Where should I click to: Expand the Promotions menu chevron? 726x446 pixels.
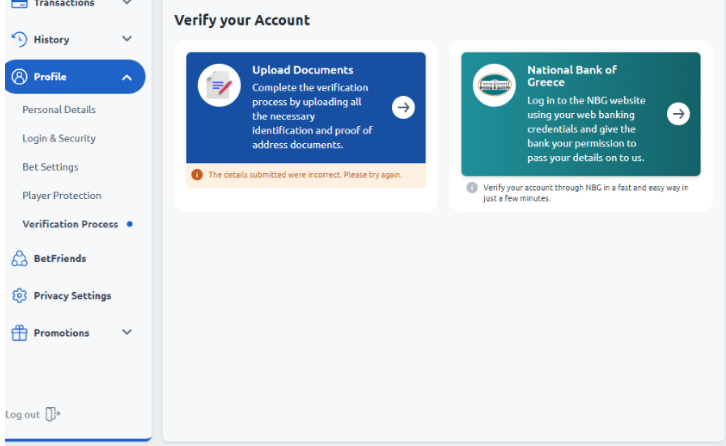pos(127,332)
